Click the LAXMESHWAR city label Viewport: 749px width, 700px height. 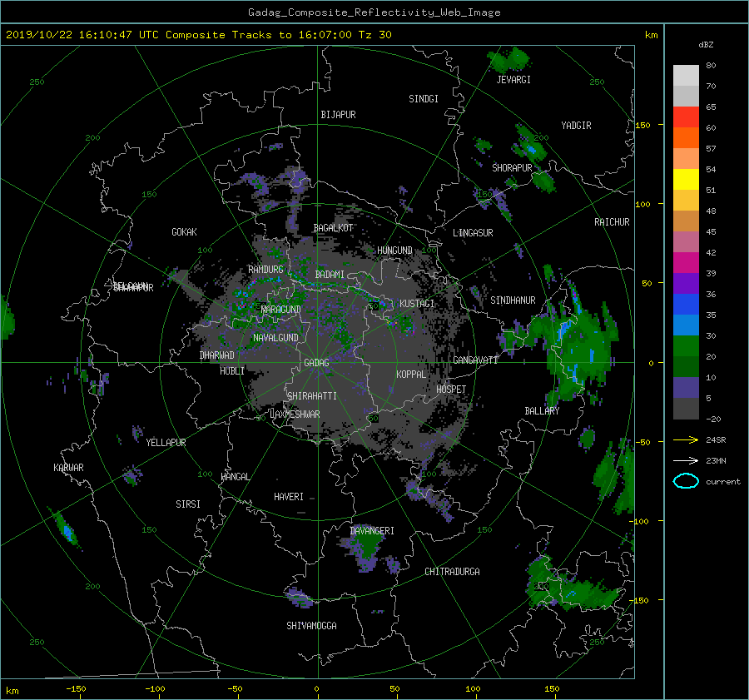coord(295,415)
